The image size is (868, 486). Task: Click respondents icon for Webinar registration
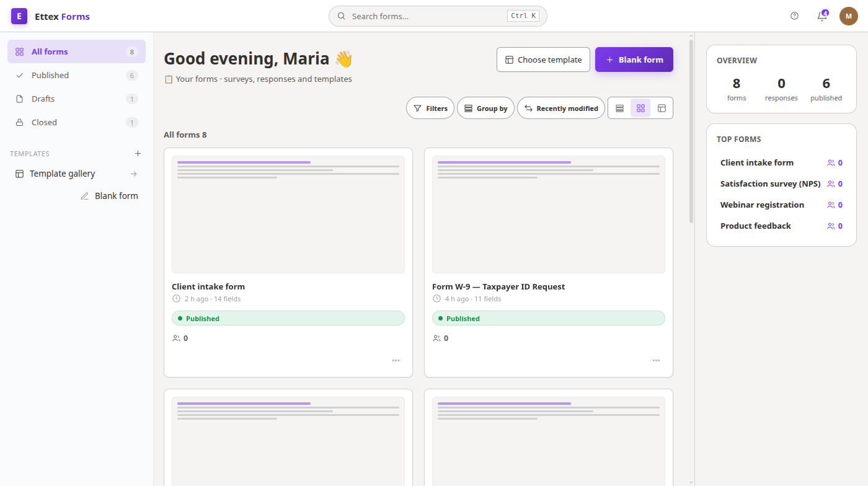831,205
